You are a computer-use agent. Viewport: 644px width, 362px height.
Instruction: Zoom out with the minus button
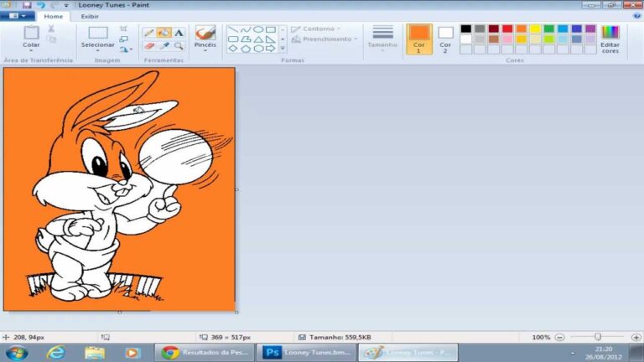pyautogui.click(x=559, y=338)
